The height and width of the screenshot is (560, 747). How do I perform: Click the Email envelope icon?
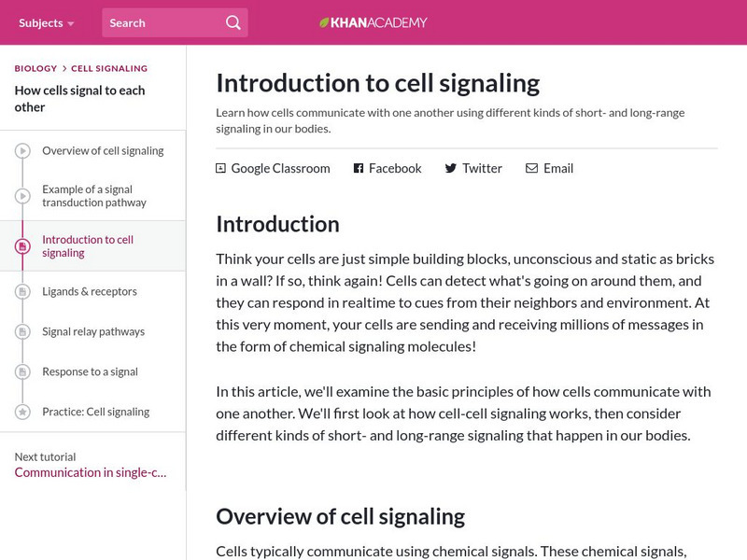click(531, 169)
